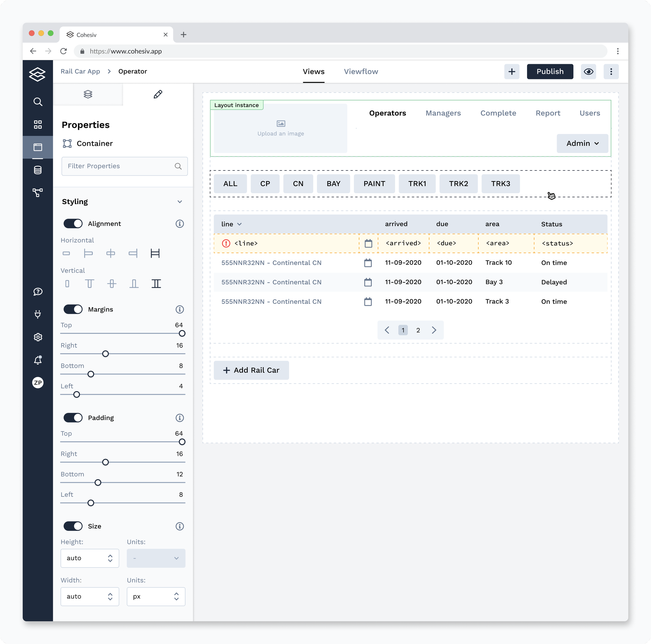Switch to the layers panel tab icon
This screenshot has height=644, width=651.
point(88,94)
